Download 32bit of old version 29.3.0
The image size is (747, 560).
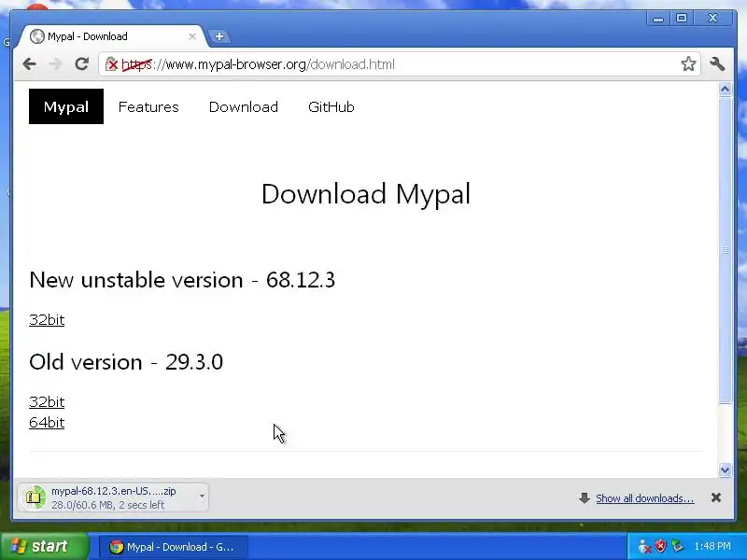click(x=47, y=402)
